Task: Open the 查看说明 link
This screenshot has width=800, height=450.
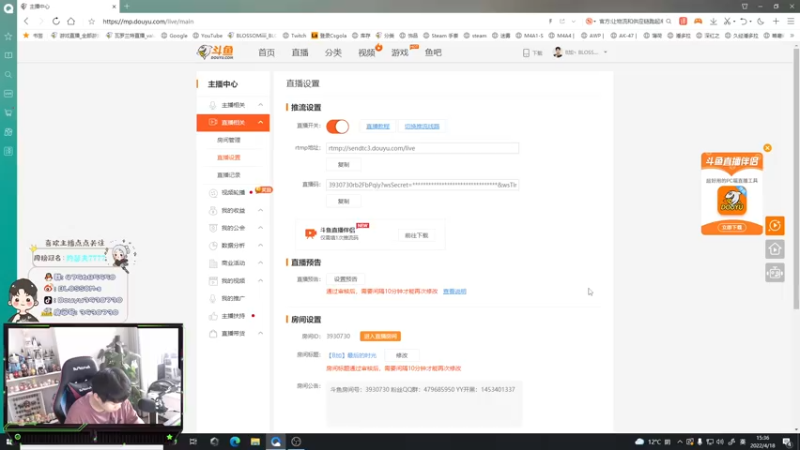Action: click(x=455, y=291)
